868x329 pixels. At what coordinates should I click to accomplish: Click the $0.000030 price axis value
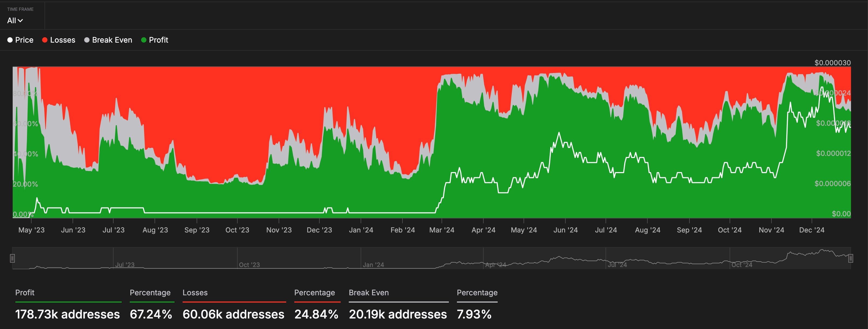pyautogui.click(x=833, y=63)
